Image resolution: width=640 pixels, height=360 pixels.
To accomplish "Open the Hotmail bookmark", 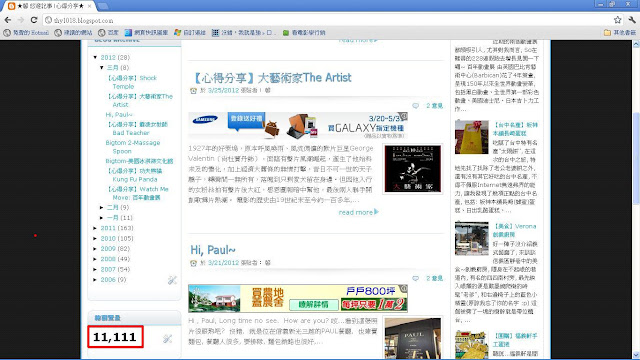I will coord(26,33).
